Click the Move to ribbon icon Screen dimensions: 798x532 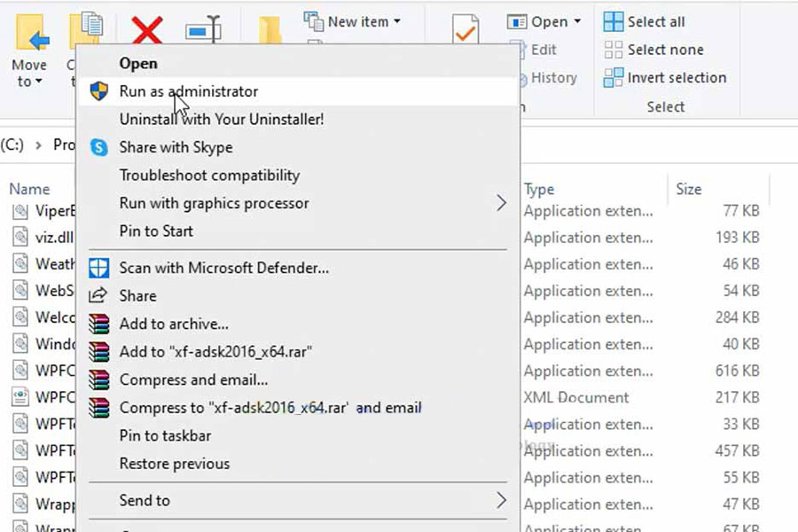click(x=33, y=34)
